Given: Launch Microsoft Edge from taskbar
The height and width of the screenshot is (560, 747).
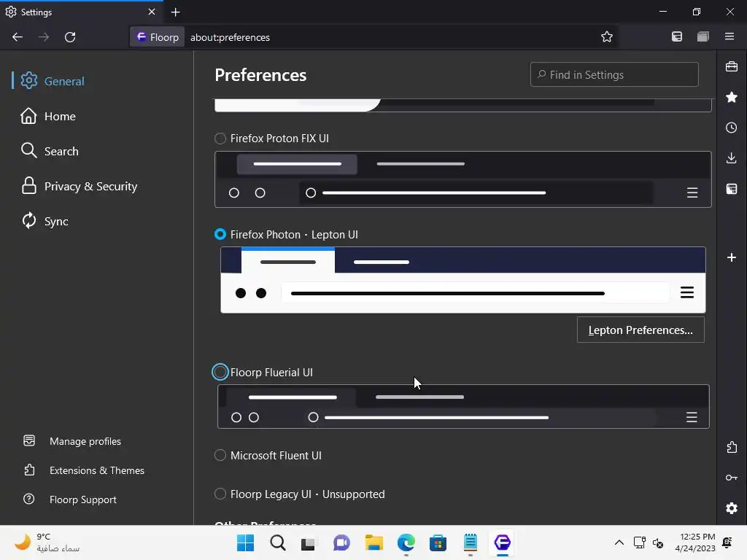Looking at the screenshot, I should pos(406,542).
